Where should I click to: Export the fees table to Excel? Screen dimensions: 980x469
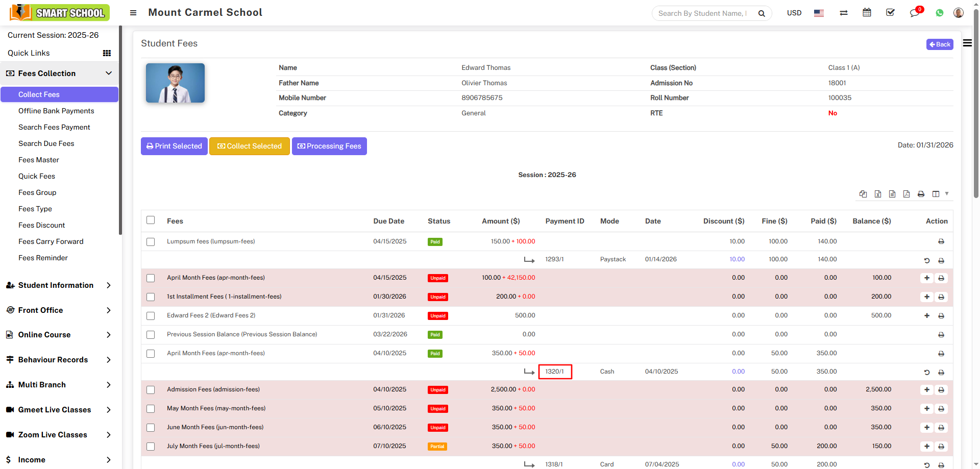[878, 194]
